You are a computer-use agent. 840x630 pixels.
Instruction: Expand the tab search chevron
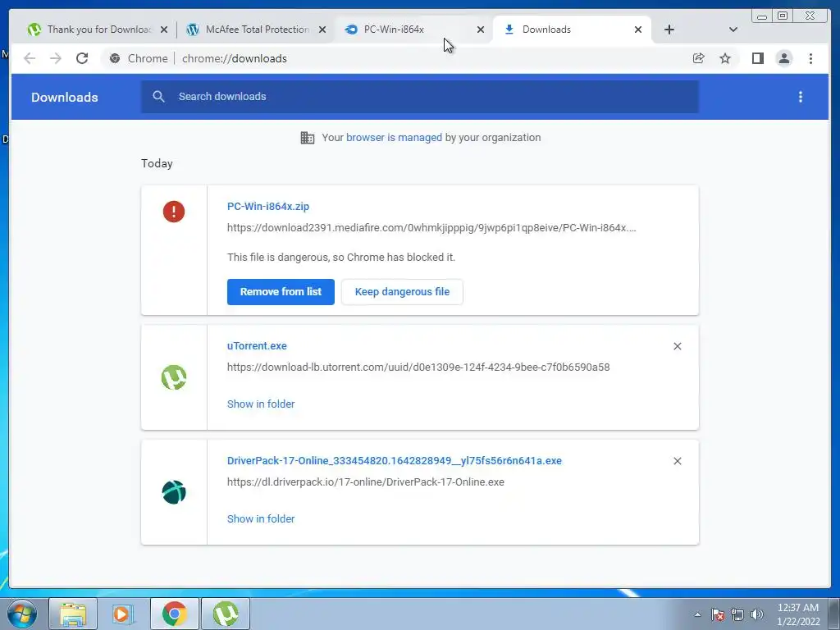(x=733, y=30)
